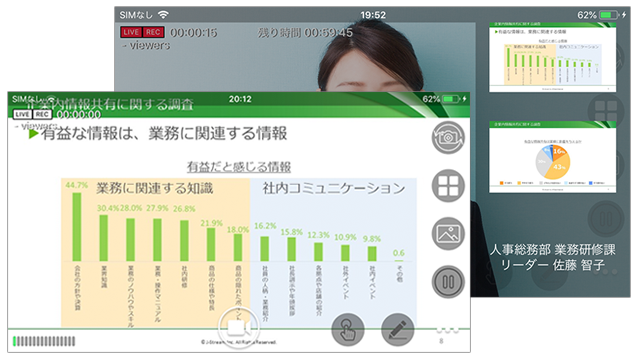Click the Wi-Fi icon in back window status bar
Viewport: 640px width, 360px height.
163,15
